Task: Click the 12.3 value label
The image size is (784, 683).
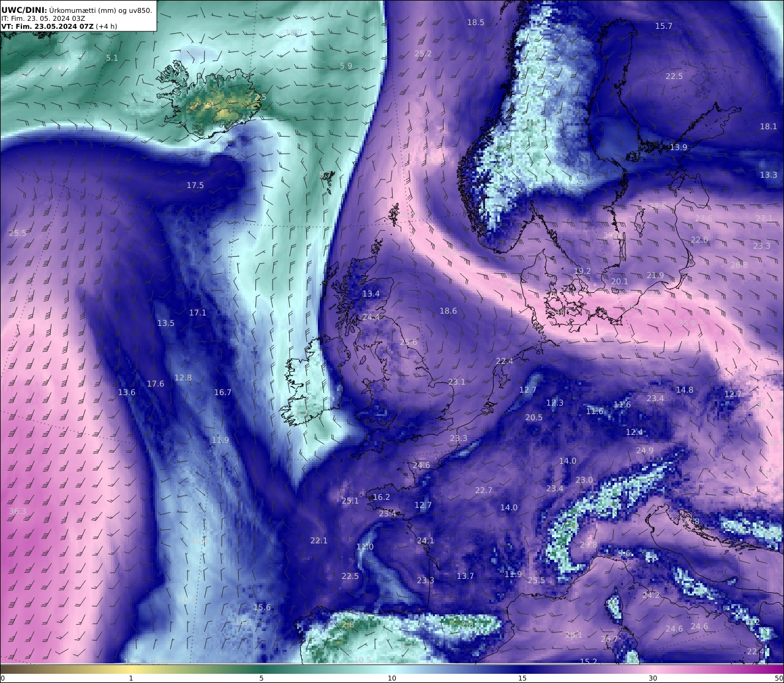Action: click(555, 402)
